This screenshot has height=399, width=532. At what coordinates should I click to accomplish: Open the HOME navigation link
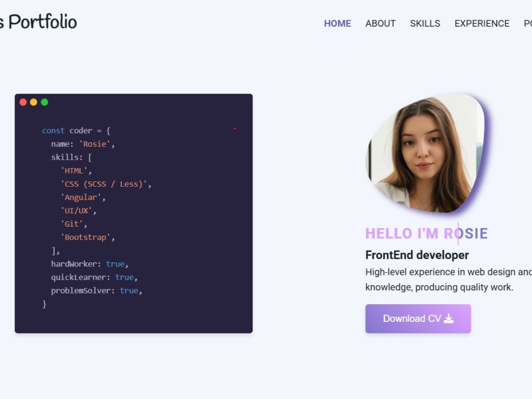point(337,23)
